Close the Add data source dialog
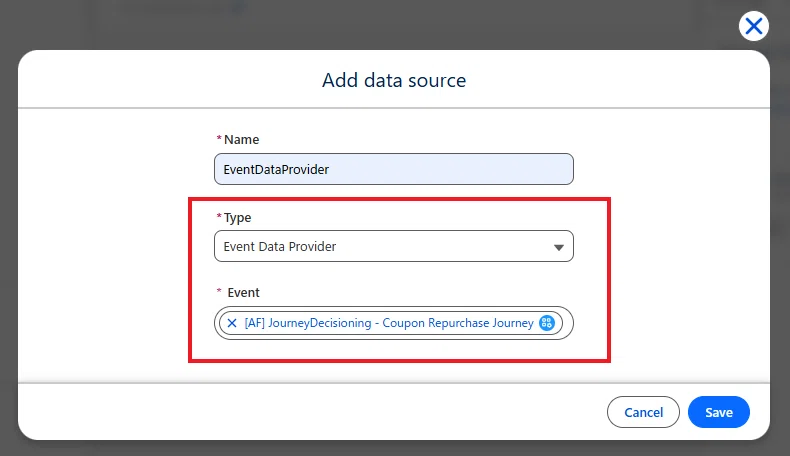This screenshot has height=456, width=790. (754, 26)
